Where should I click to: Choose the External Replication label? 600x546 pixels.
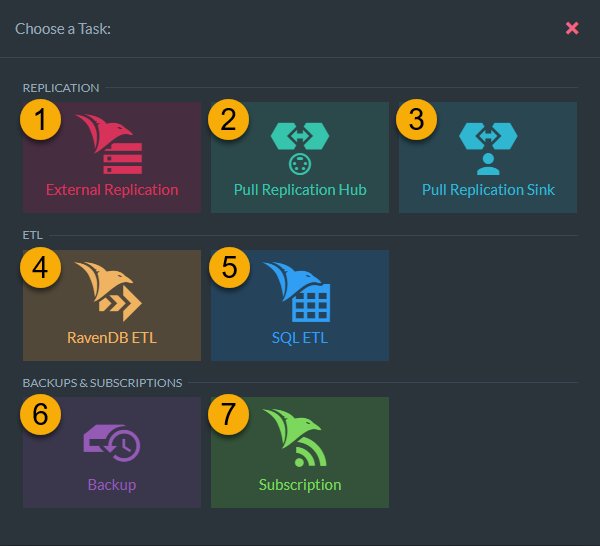click(112, 190)
